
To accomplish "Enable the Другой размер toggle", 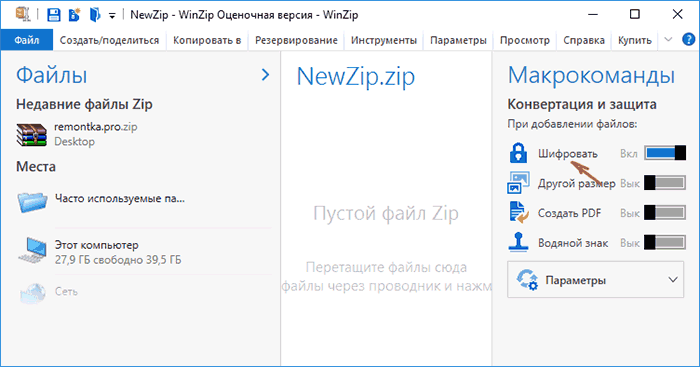I will click(x=665, y=183).
